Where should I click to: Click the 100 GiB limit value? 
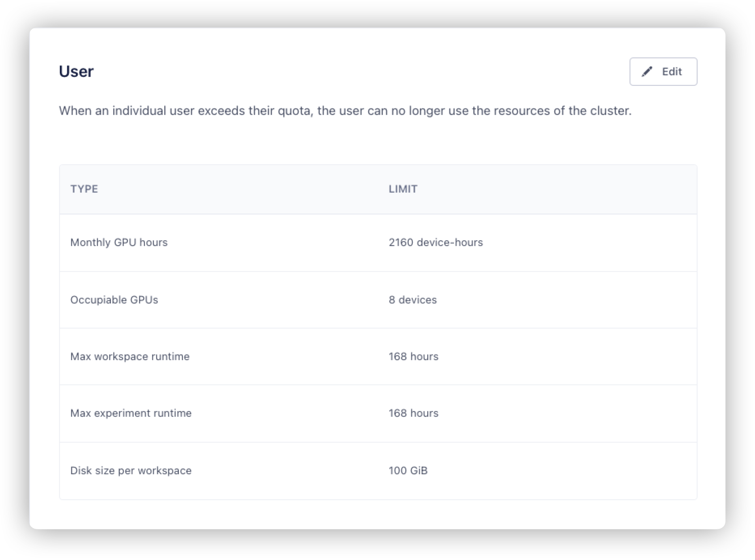(408, 471)
